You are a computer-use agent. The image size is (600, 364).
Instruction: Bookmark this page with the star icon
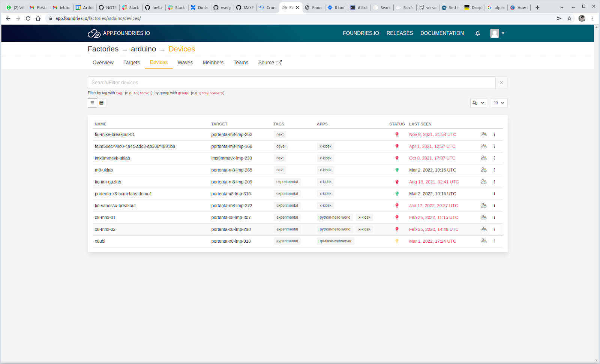(569, 18)
